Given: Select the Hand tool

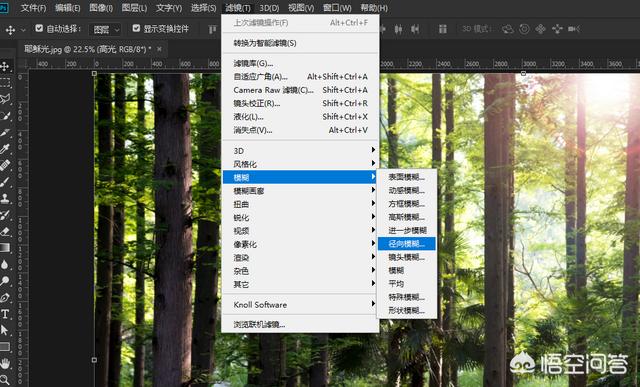Looking at the screenshot, I should pos(5,363).
